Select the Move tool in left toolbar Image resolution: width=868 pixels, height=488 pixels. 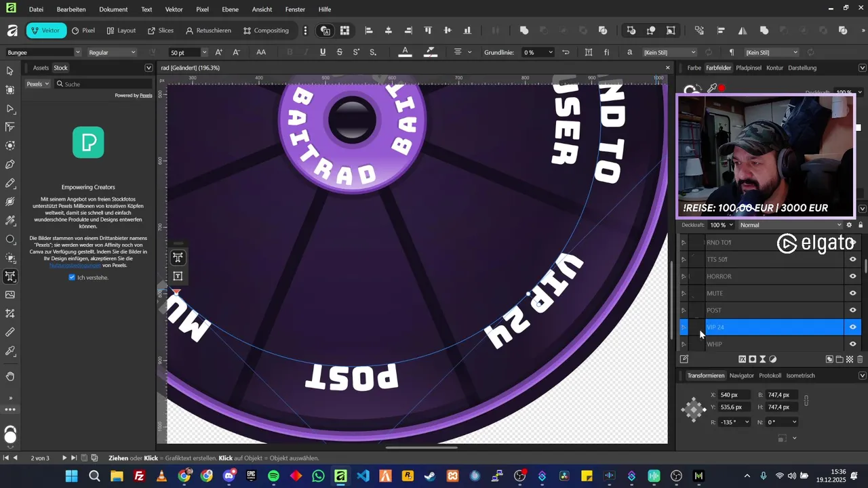point(10,71)
